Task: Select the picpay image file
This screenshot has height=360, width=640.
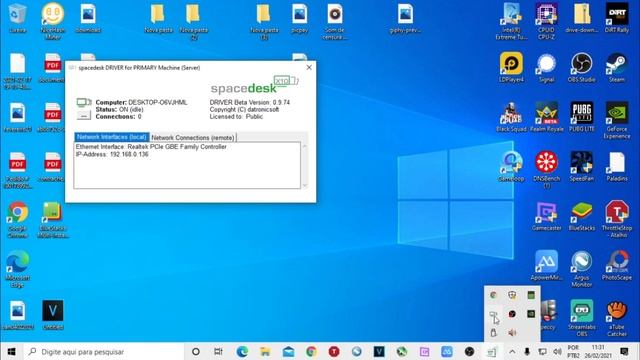Action: pos(299,18)
